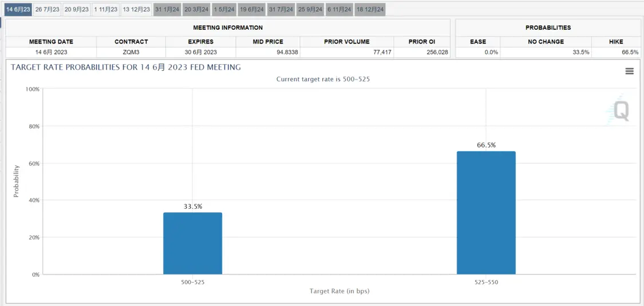
Task: Click the 500-525 probability bar
Action: pyautogui.click(x=192, y=243)
